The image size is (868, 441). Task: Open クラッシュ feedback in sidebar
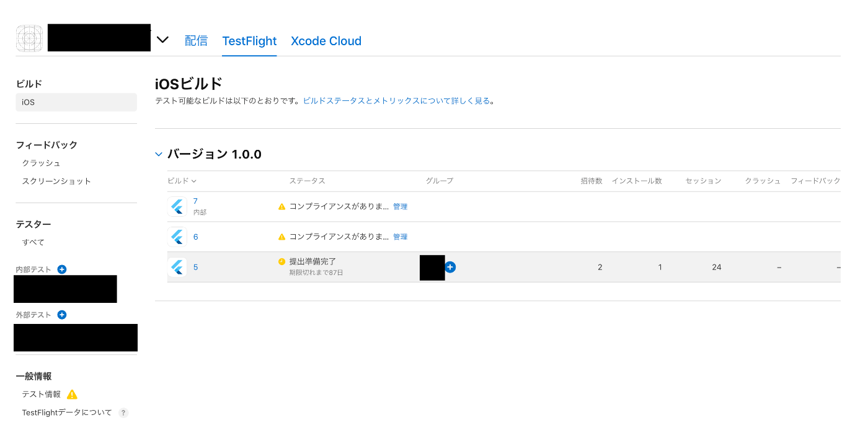41,163
